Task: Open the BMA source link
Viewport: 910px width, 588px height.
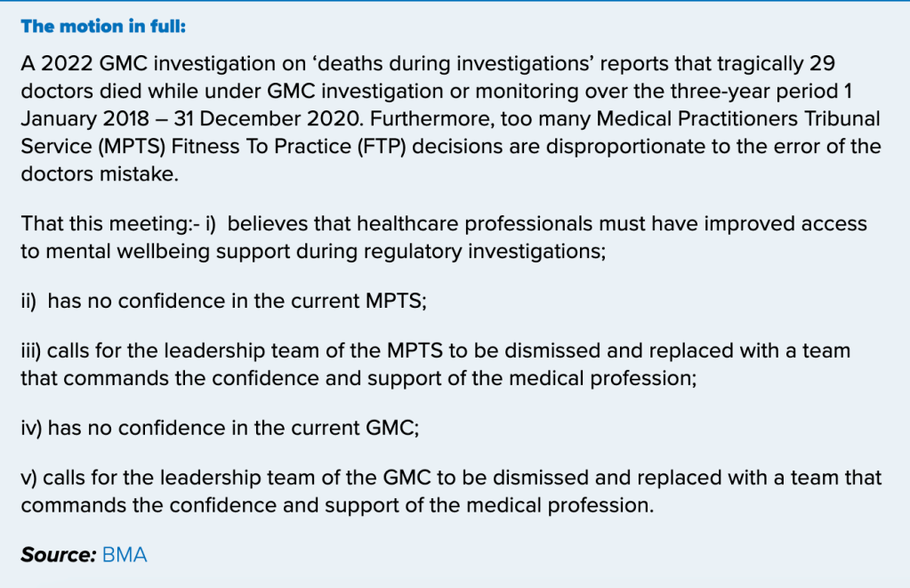Action: [125, 555]
